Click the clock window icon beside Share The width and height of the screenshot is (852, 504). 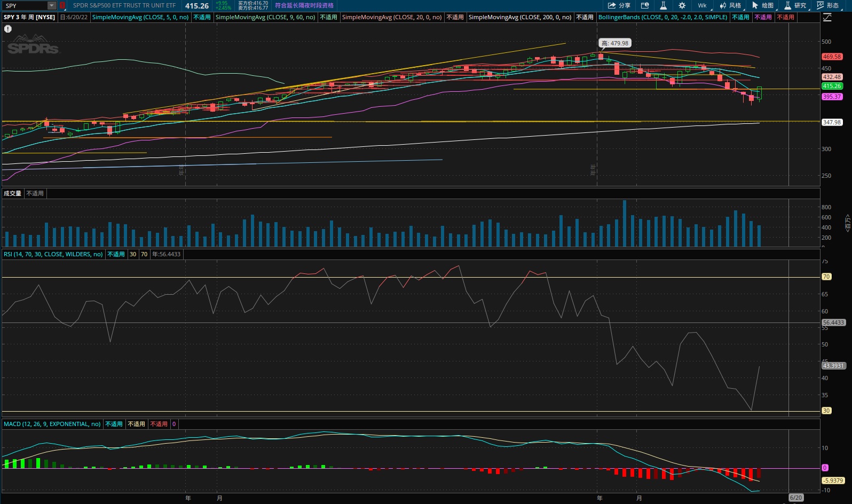click(x=645, y=5)
